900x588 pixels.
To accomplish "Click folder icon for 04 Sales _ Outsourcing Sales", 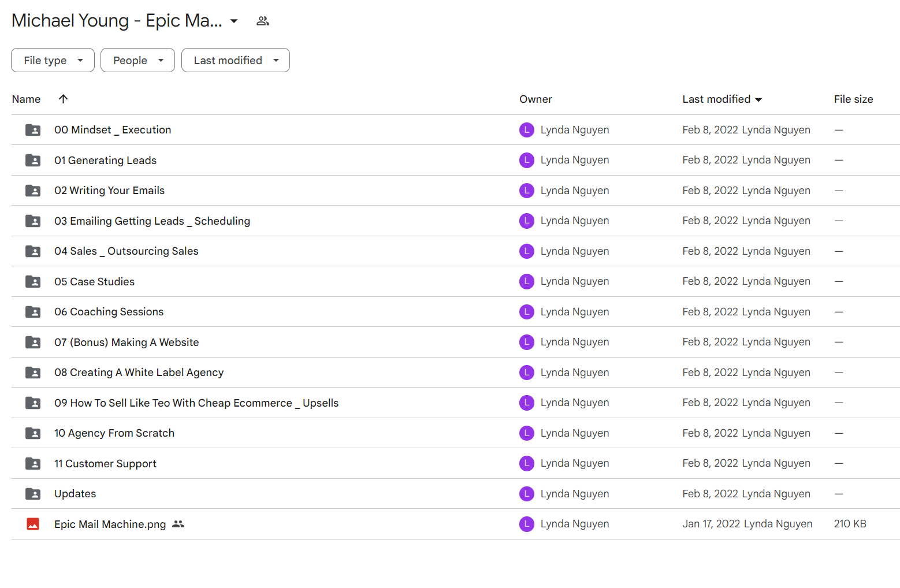I will (33, 251).
